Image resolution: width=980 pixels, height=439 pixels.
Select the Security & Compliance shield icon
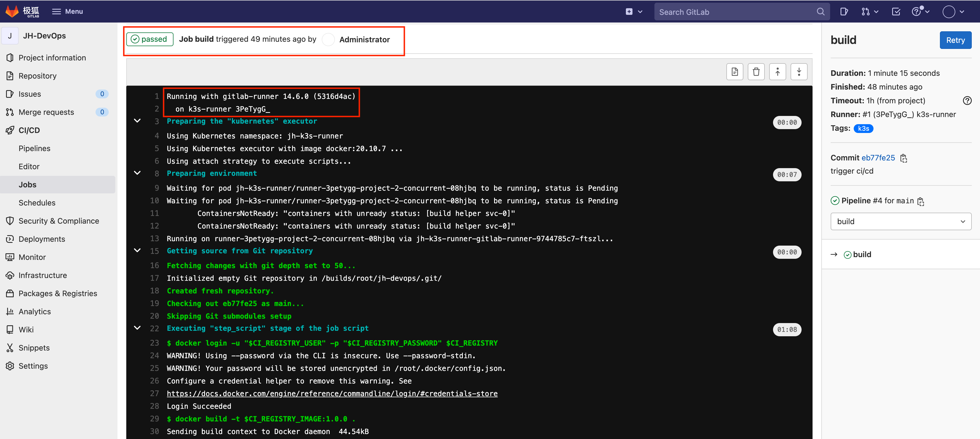[x=10, y=220]
